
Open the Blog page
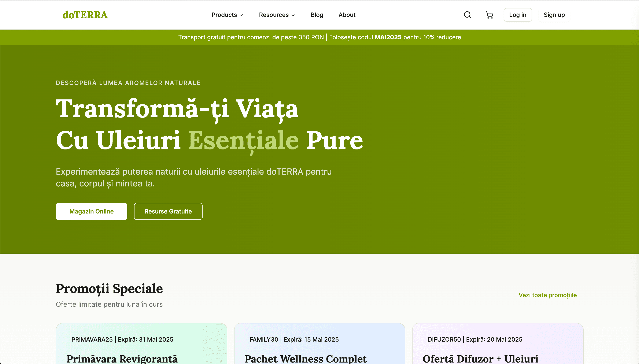[x=317, y=15]
